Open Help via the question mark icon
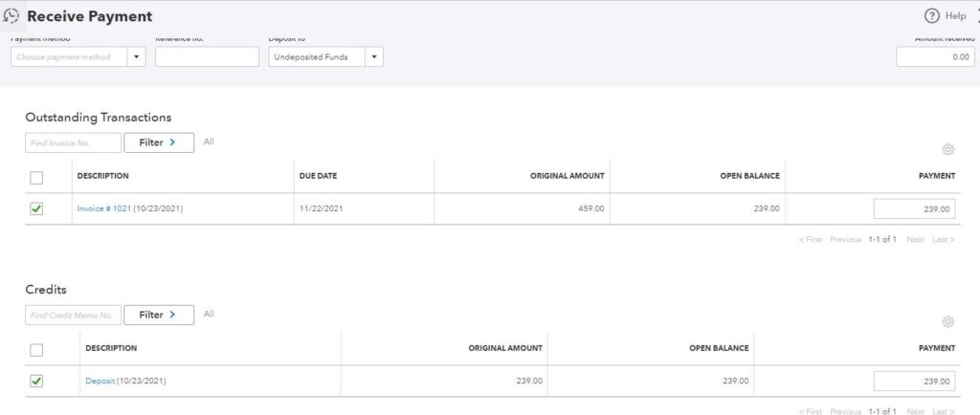 click(x=932, y=16)
